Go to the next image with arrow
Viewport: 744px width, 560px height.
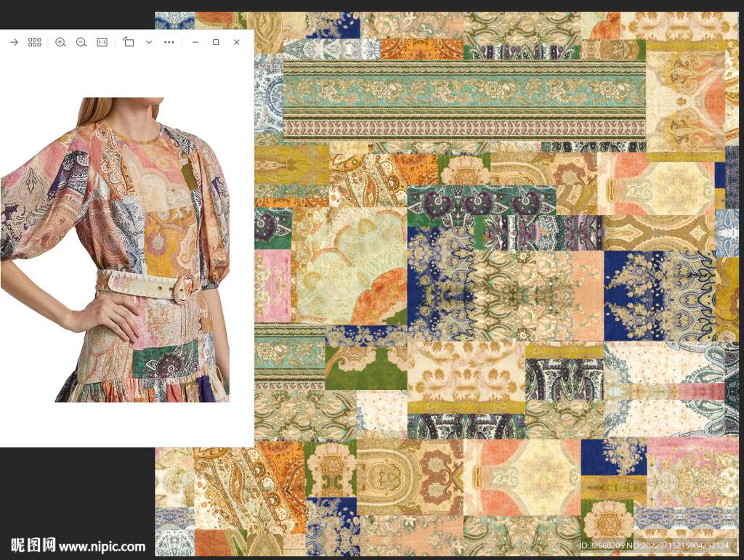pyautogui.click(x=14, y=42)
